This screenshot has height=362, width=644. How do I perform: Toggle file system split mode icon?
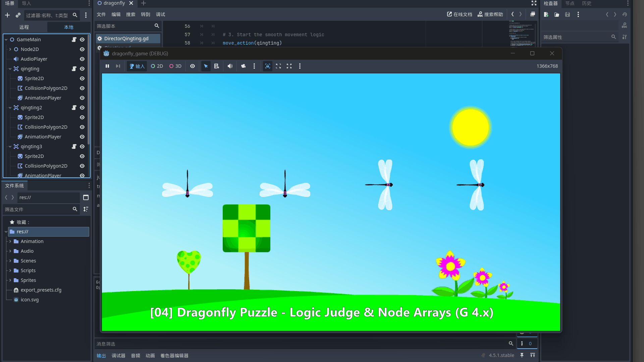[x=86, y=197]
